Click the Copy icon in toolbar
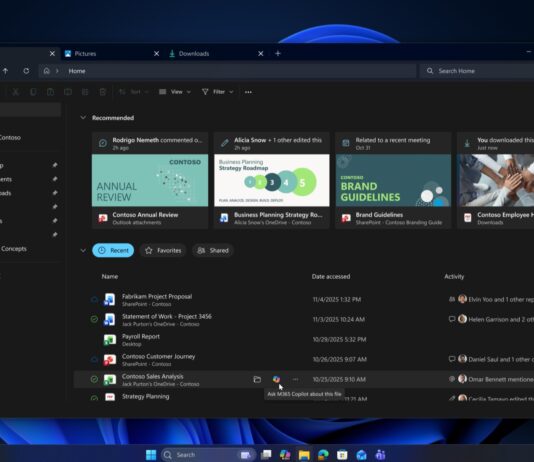Screen dimensions: 534x462 (33, 92)
